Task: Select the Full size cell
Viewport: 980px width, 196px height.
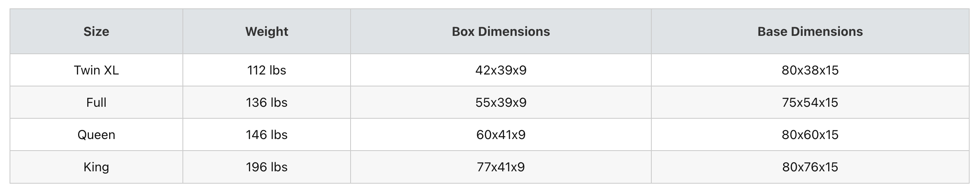Action: [96, 102]
